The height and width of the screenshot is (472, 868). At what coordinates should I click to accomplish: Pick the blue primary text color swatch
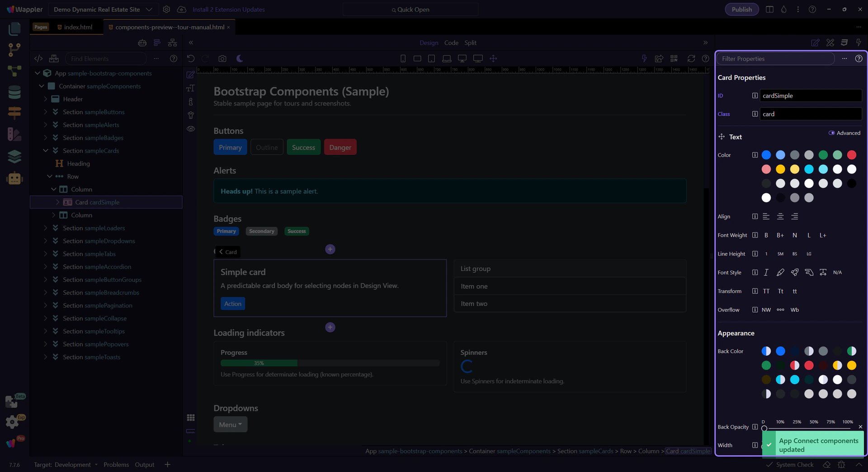point(766,155)
